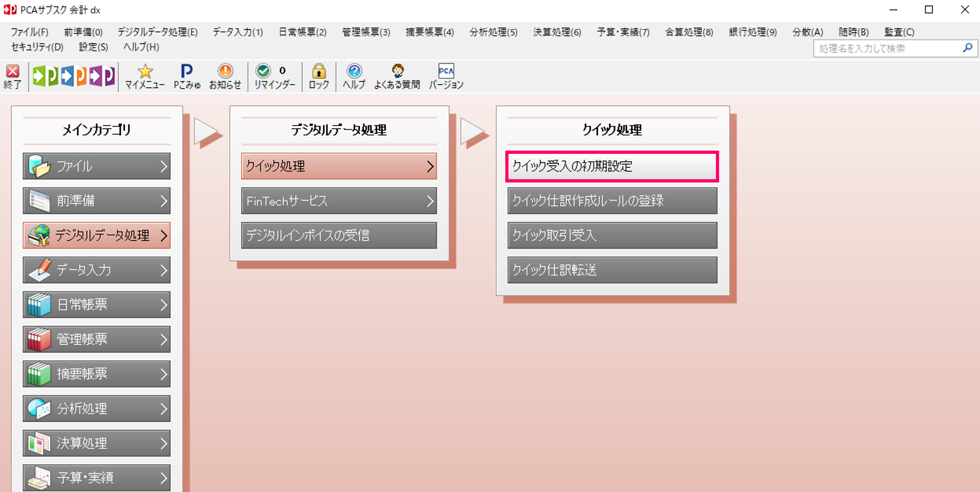Click the red 終了 exit icon
Screen dimensions: 980x492
pos(13,76)
